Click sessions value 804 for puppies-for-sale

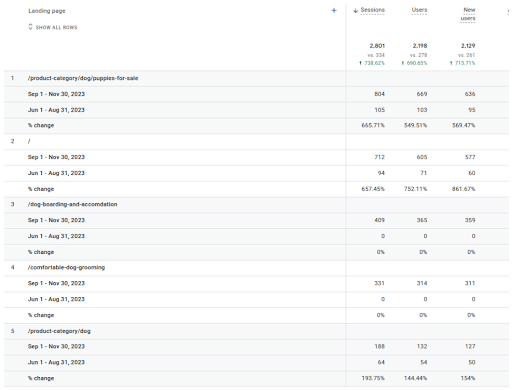pyautogui.click(x=379, y=94)
